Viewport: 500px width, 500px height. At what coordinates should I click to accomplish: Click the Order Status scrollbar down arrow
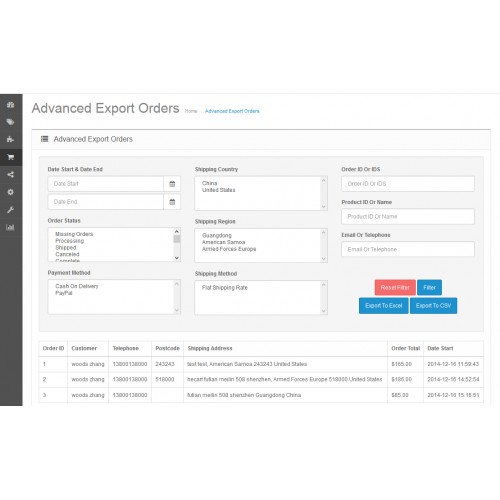coord(177,258)
